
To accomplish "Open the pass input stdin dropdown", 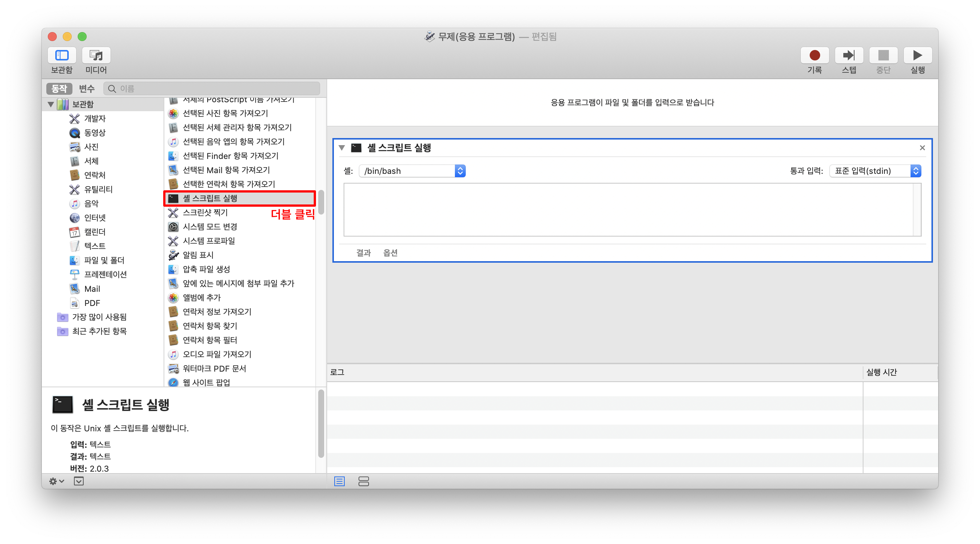I will pos(875,171).
